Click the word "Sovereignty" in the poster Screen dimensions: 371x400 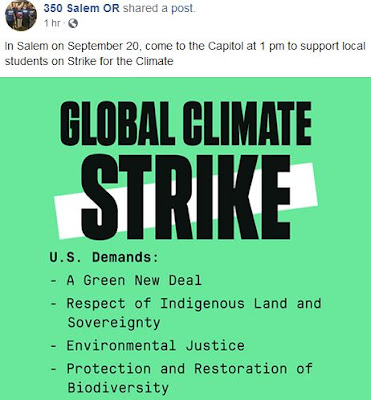114,323
